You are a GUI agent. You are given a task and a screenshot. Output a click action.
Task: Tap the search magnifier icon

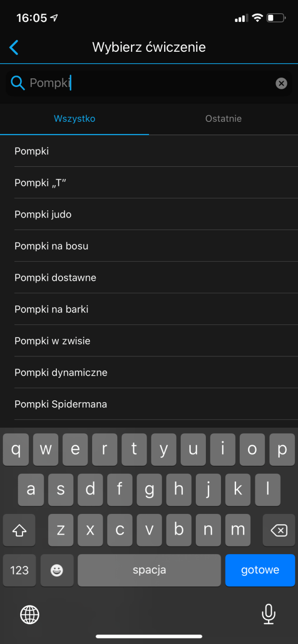[x=17, y=83]
